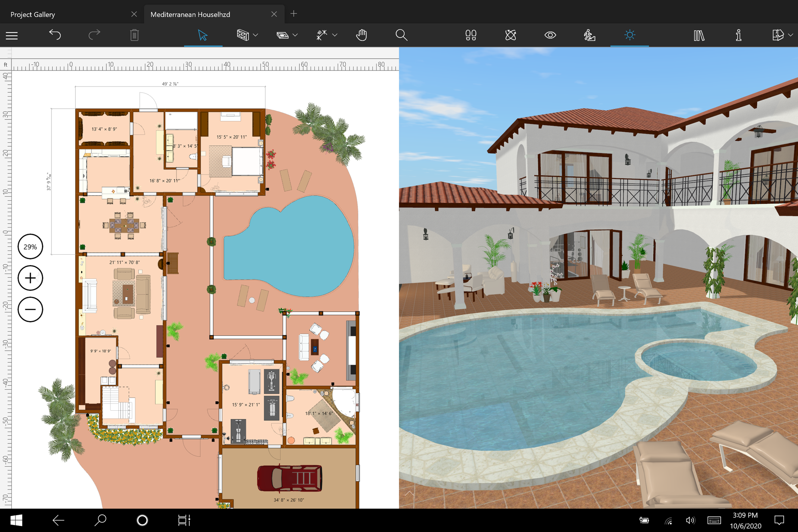Screen dimensions: 798x532
Task: Open the dimension tool dropdown arrow
Action: (x=335, y=35)
